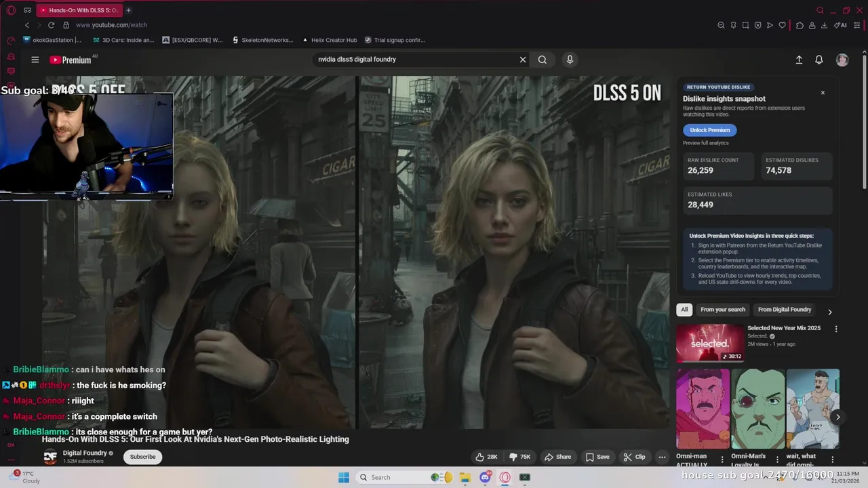This screenshot has height=488, width=868.
Task: Open Omni-Man's Loyalty short thumbnail
Action: pyautogui.click(x=757, y=409)
